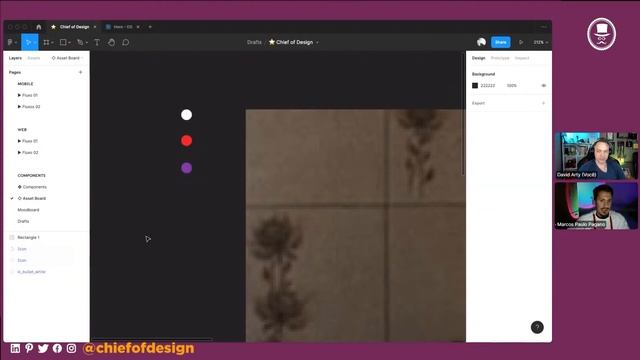Screen dimensions: 640x360
Task: Click the Twitter icon in bottom banner
Action: (x=43, y=348)
